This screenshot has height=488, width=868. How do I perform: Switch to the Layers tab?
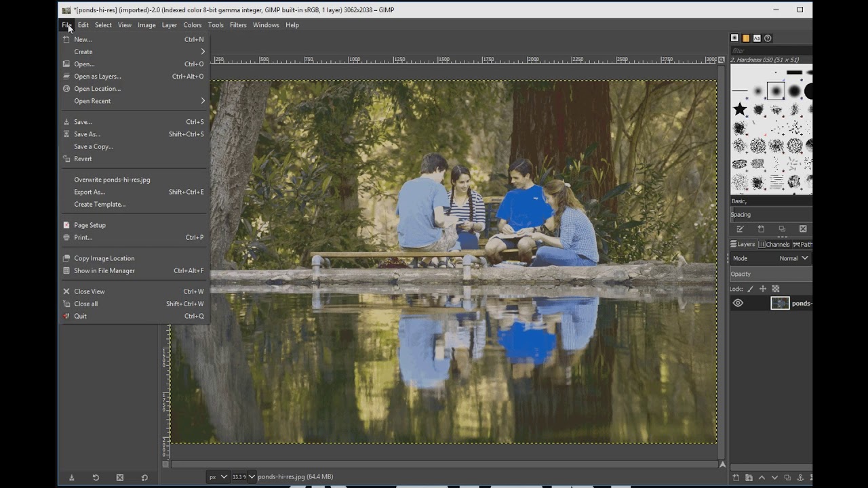tap(743, 244)
